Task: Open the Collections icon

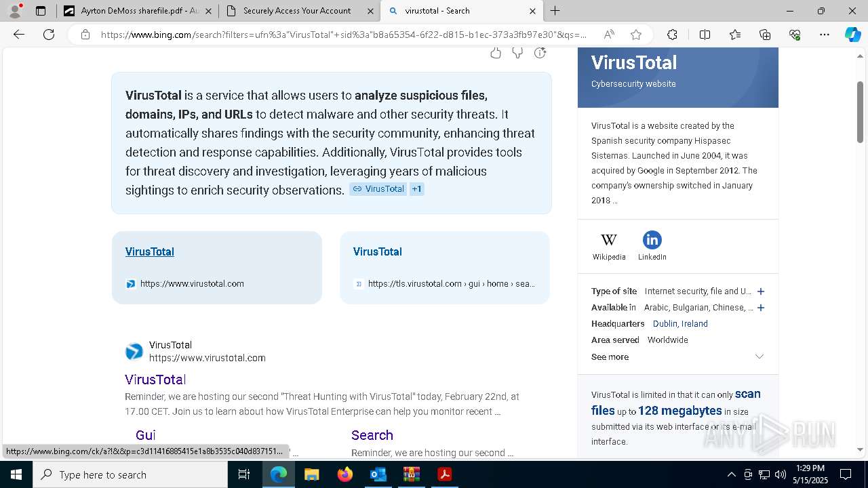Action: click(x=765, y=35)
